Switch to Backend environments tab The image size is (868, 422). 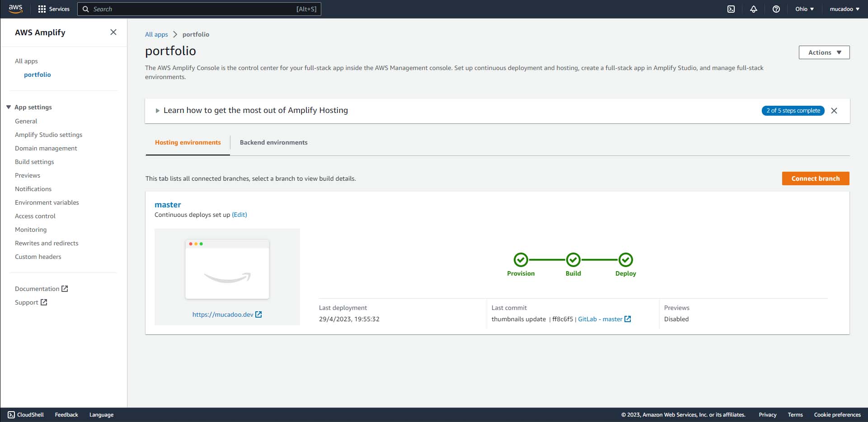point(274,142)
